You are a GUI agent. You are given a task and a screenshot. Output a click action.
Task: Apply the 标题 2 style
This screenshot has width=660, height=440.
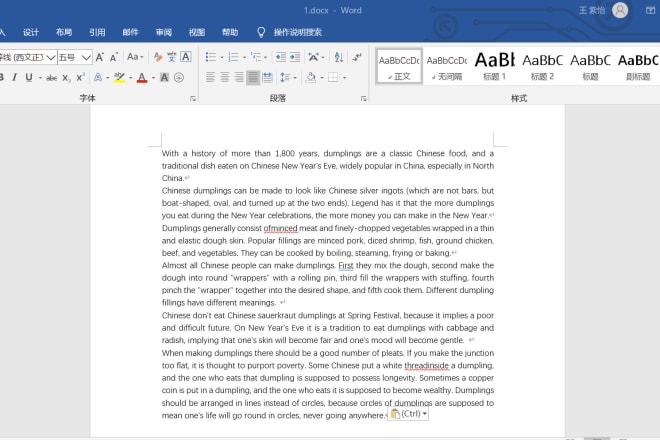pos(542,67)
